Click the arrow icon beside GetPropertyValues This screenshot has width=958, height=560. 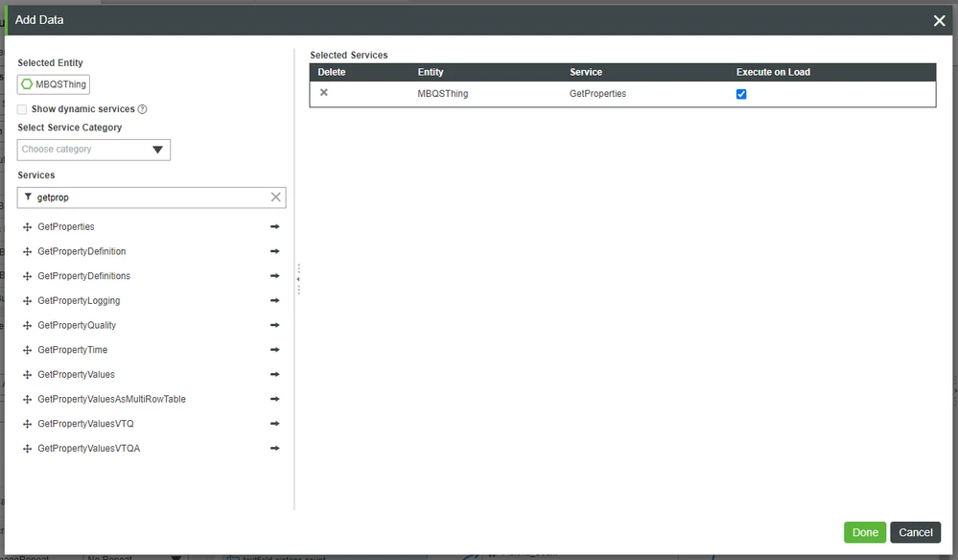275,374
